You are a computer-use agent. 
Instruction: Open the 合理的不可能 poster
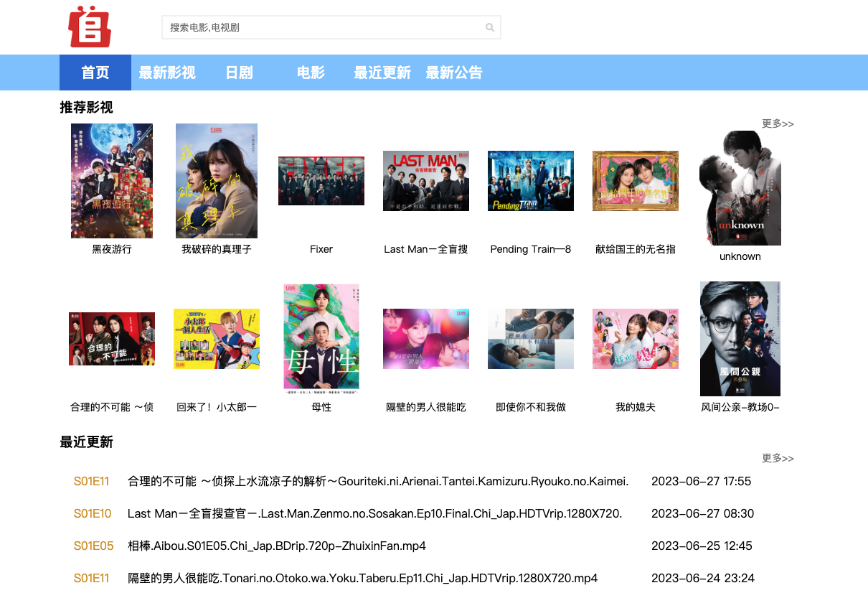(112, 339)
